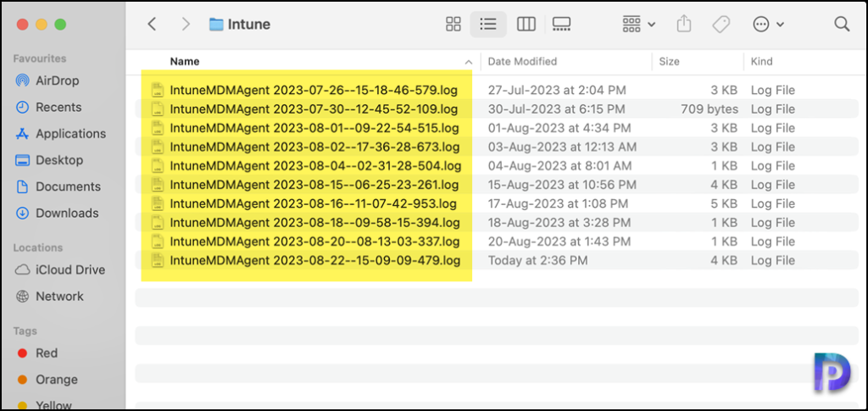This screenshot has height=411, width=868.
Task: Click date '17-Aug-2023 at 1:08 PM'
Action: pos(558,203)
